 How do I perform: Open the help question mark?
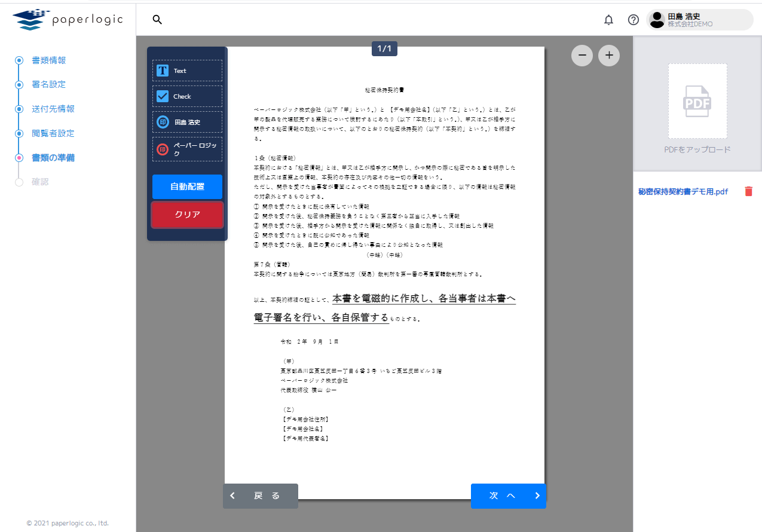(x=633, y=20)
